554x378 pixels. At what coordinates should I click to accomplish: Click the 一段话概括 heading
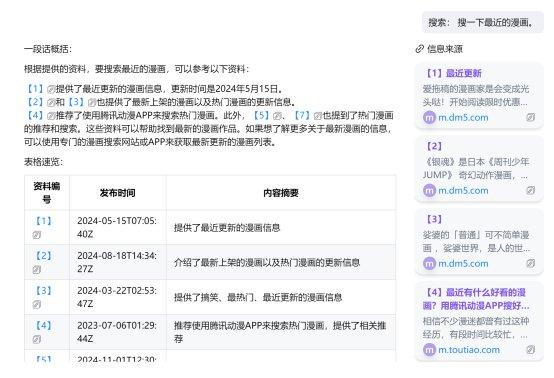[x=48, y=49]
